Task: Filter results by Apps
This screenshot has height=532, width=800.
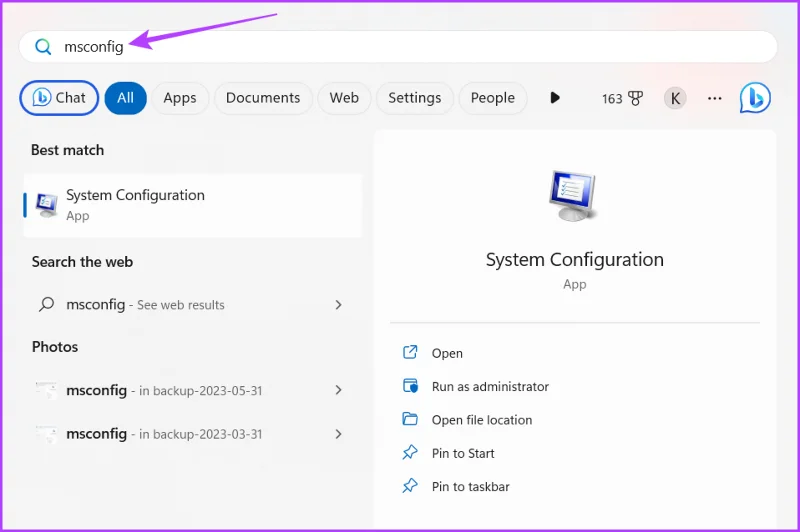Action: point(180,98)
